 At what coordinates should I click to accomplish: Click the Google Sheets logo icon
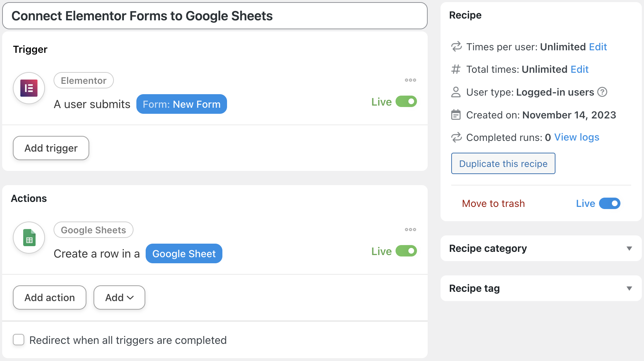click(x=29, y=238)
